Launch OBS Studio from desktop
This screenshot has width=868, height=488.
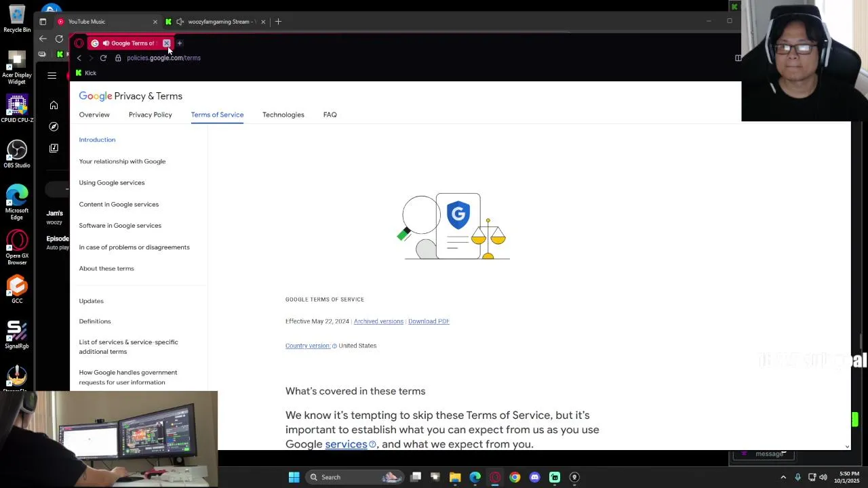point(17,154)
